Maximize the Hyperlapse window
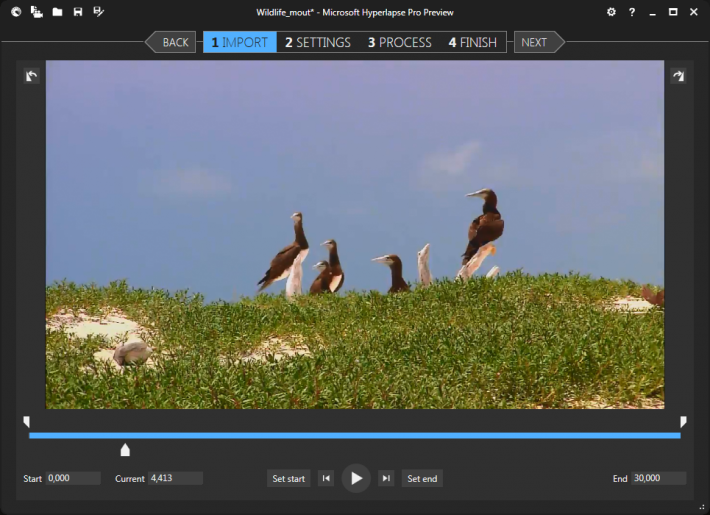This screenshot has height=515, width=710. click(x=673, y=12)
